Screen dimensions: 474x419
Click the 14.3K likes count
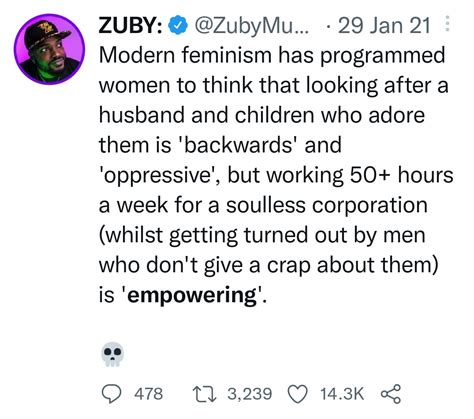342,393
